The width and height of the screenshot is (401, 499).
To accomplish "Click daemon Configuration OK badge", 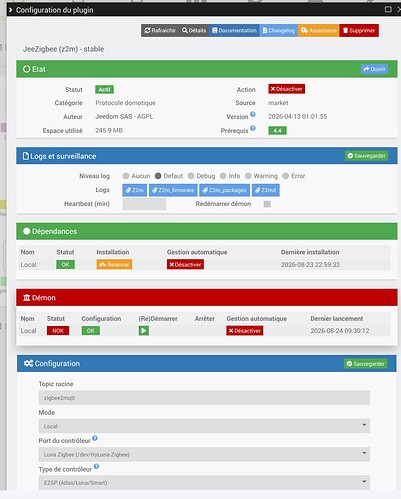I will point(91,331).
